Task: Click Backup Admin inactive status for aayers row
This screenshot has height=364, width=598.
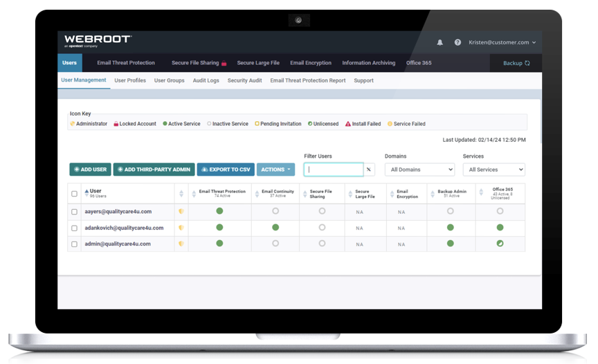Action: pyautogui.click(x=451, y=211)
